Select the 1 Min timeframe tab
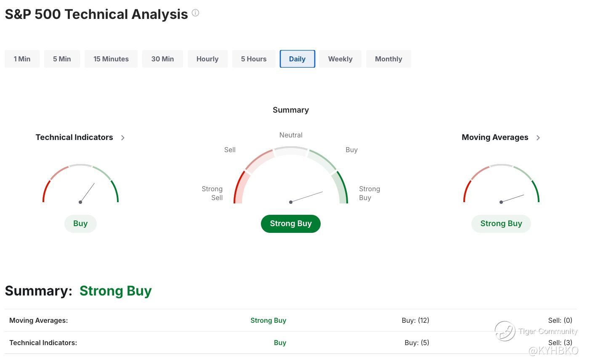The width and height of the screenshot is (590, 364). tap(22, 59)
